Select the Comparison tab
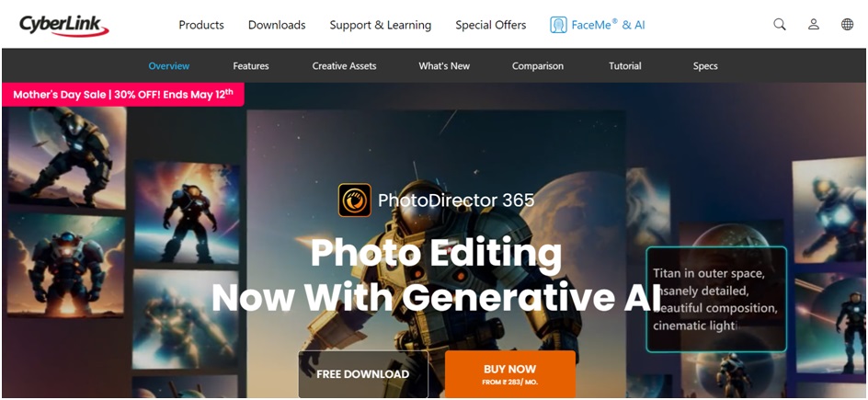The width and height of the screenshot is (868, 400). [x=538, y=66]
